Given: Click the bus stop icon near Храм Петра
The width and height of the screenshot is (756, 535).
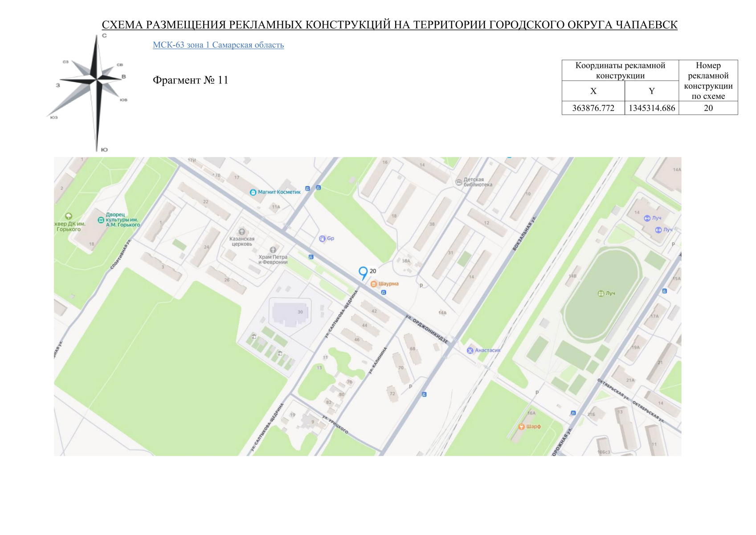Looking at the screenshot, I should point(311,257).
